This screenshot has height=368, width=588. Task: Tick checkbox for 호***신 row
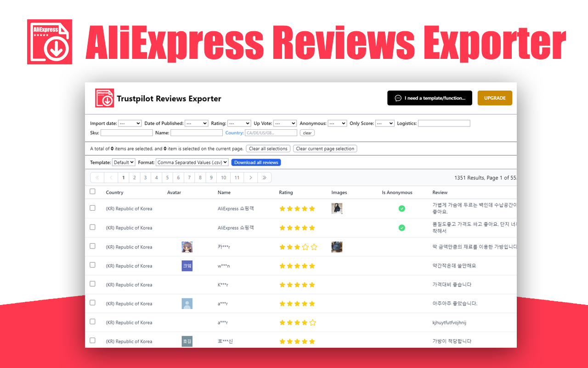click(92, 340)
